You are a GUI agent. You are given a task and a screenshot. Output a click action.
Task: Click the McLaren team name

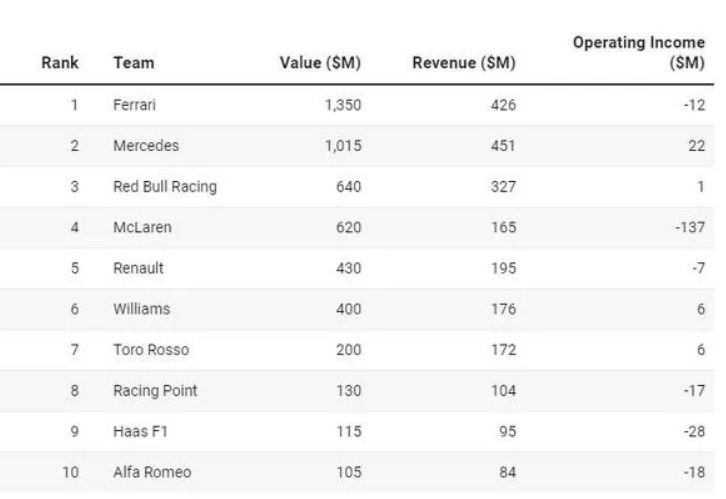point(143,227)
